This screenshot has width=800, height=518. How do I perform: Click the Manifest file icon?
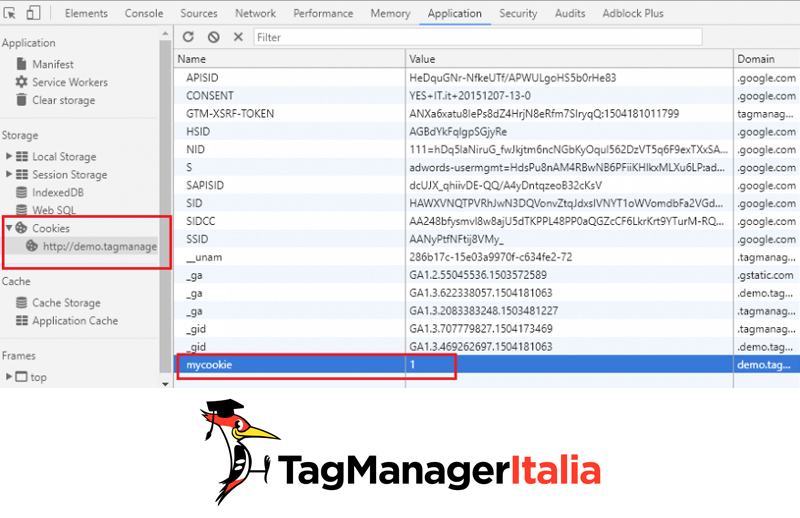[21, 64]
